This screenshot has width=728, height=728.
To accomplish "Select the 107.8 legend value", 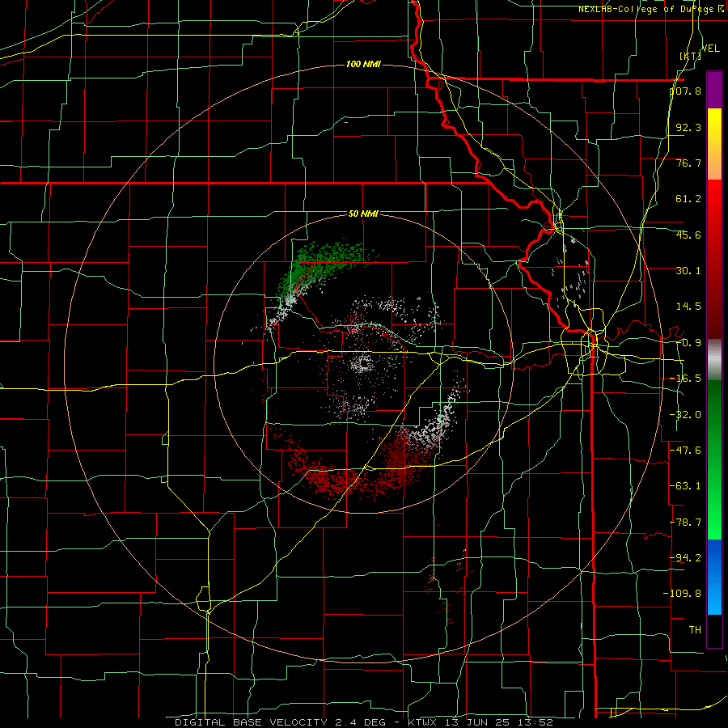I will (x=686, y=91).
